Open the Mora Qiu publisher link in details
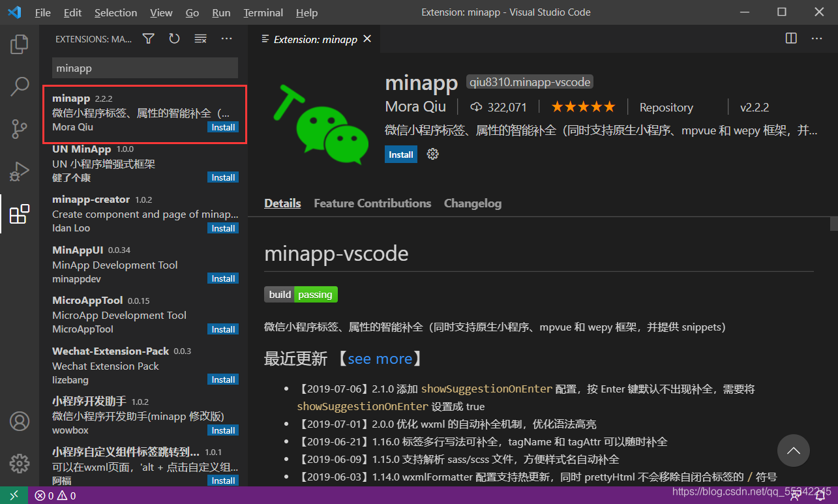838x504 pixels. [415, 107]
